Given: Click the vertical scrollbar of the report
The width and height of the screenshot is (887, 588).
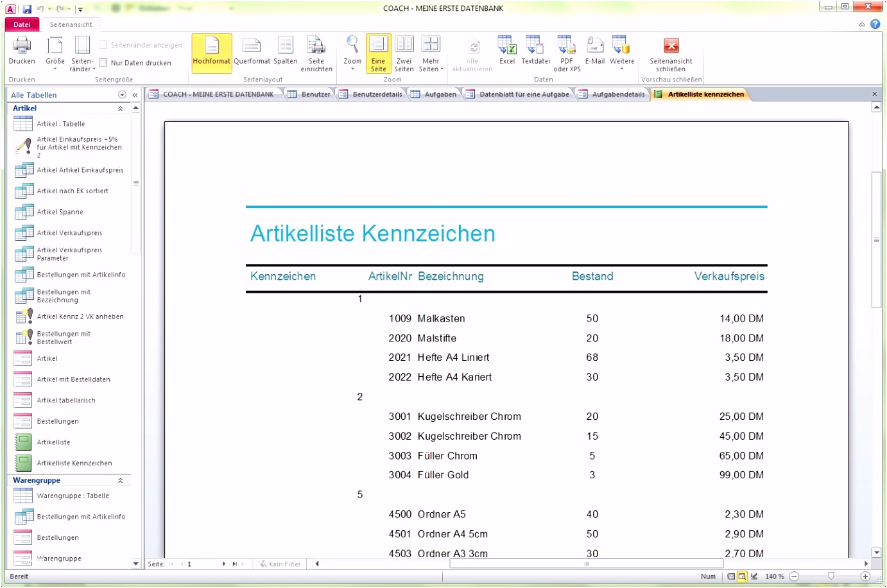Looking at the screenshot, I should 876,241.
